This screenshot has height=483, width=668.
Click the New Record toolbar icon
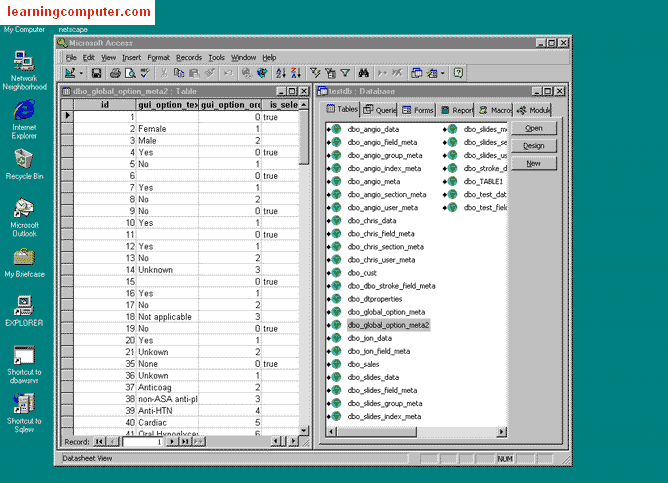[x=382, y=73]
